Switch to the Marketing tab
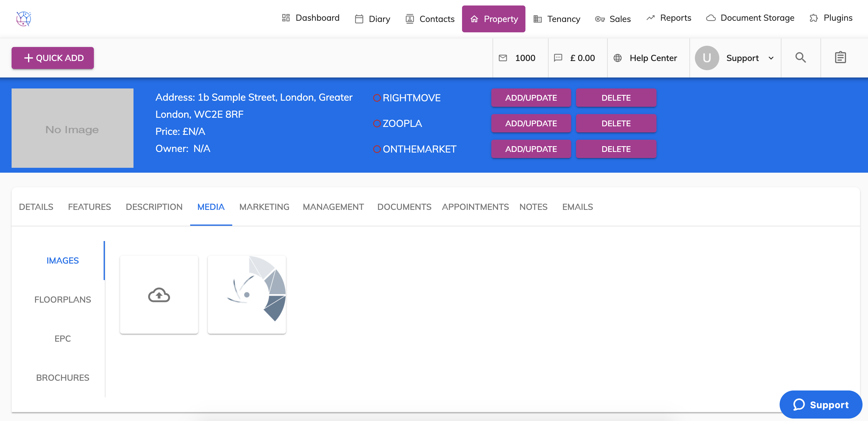 264,207
